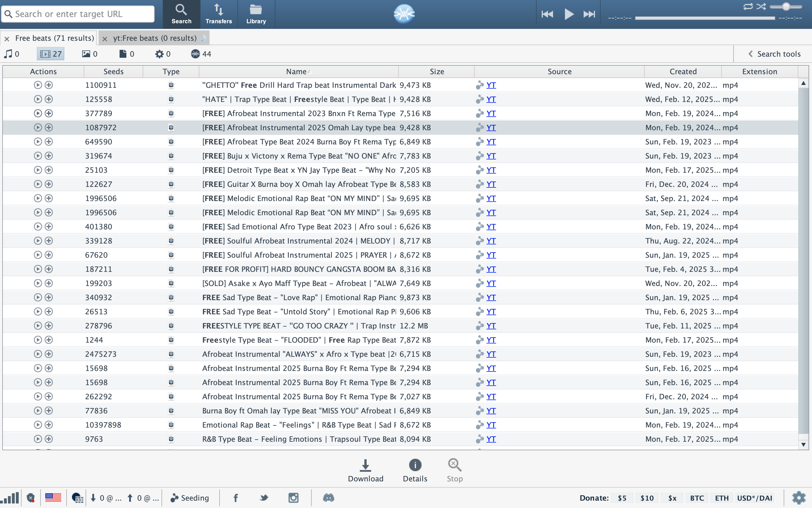
Task: Open the YT link for Buju x Victony beat
Action: (491, 156)
